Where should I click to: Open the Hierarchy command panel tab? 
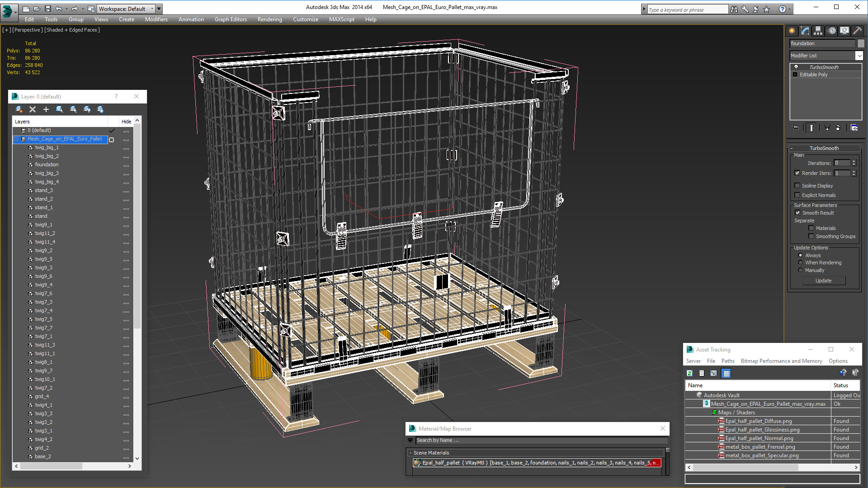coord(818,31)
